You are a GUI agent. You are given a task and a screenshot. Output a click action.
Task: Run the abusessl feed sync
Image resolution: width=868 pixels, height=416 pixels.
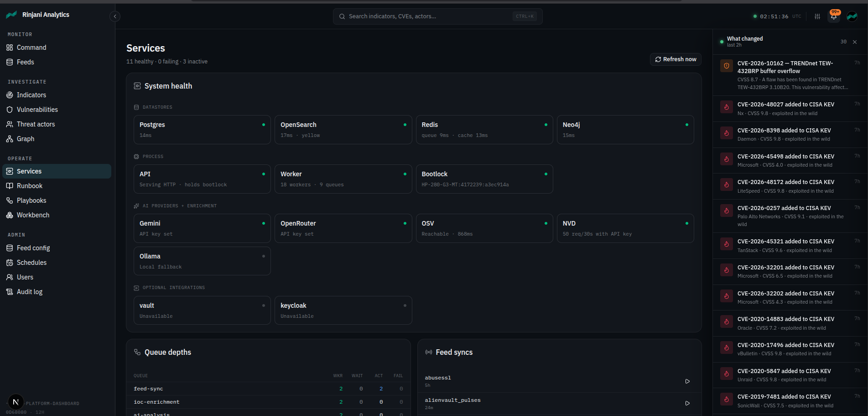(x=687, y=381)
